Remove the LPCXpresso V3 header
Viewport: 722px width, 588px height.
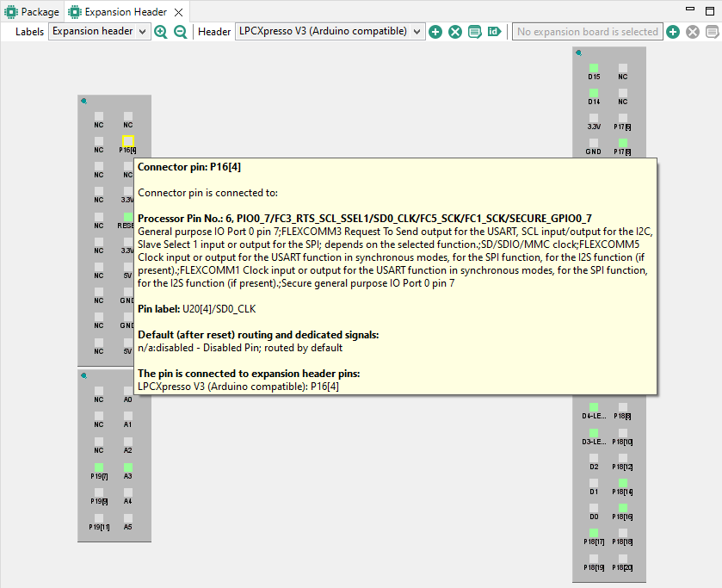(x=454, y=32)
